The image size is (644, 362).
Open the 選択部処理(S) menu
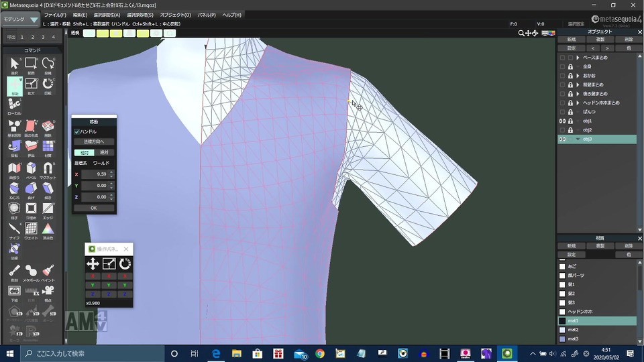[138, 15]
